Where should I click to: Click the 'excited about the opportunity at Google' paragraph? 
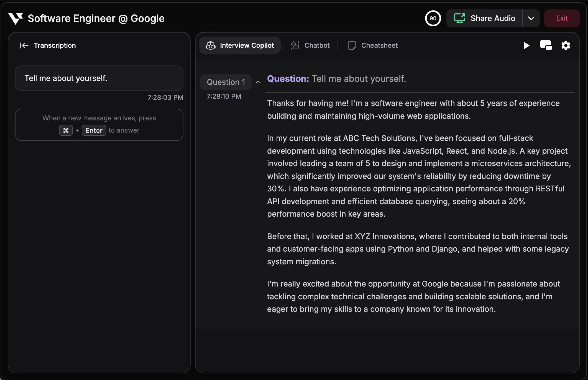[x=413, y=297]
